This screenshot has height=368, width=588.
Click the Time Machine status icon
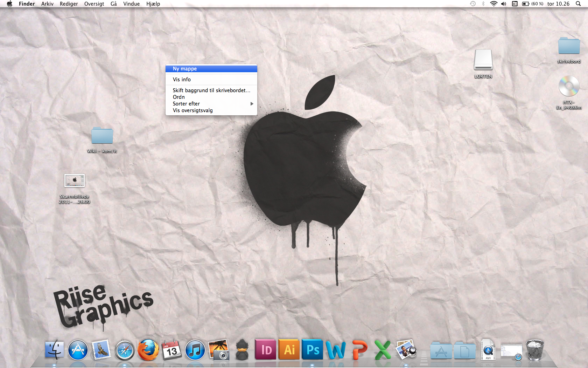473,4
